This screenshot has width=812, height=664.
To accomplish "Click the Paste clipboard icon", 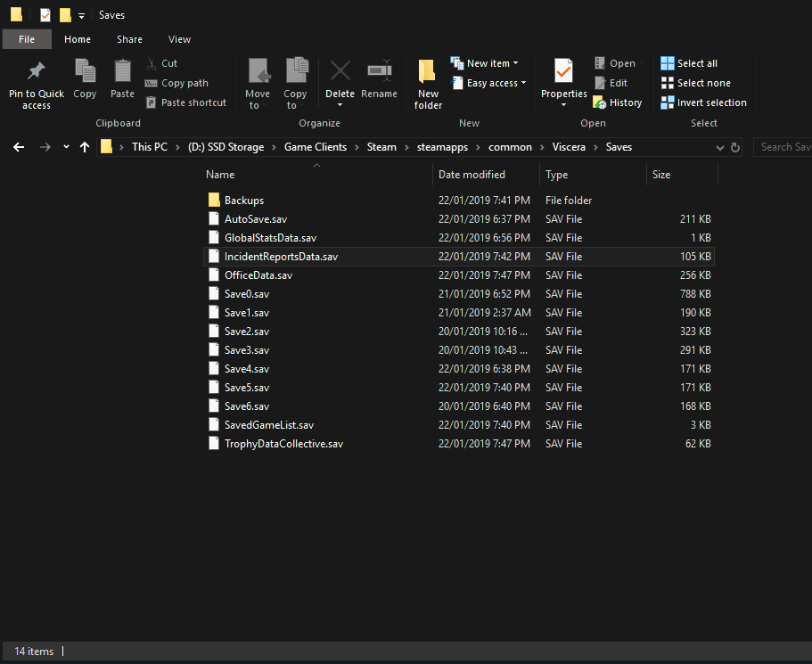I will (123, 71).
